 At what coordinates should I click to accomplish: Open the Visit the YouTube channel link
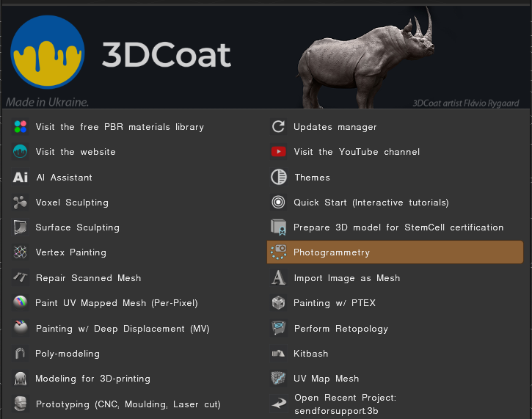(357, 152)
